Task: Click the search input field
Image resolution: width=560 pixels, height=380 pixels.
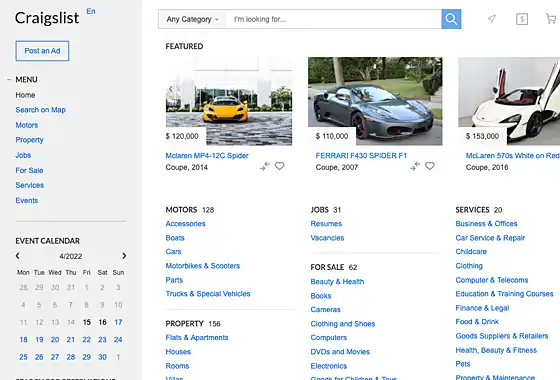Action: (x=334, y=19)
